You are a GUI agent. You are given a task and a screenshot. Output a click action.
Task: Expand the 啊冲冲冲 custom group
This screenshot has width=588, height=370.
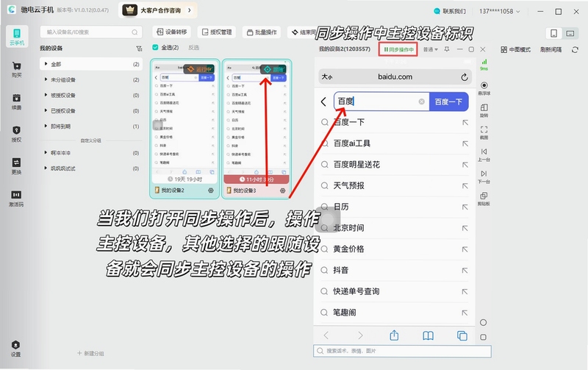point(46,153)
